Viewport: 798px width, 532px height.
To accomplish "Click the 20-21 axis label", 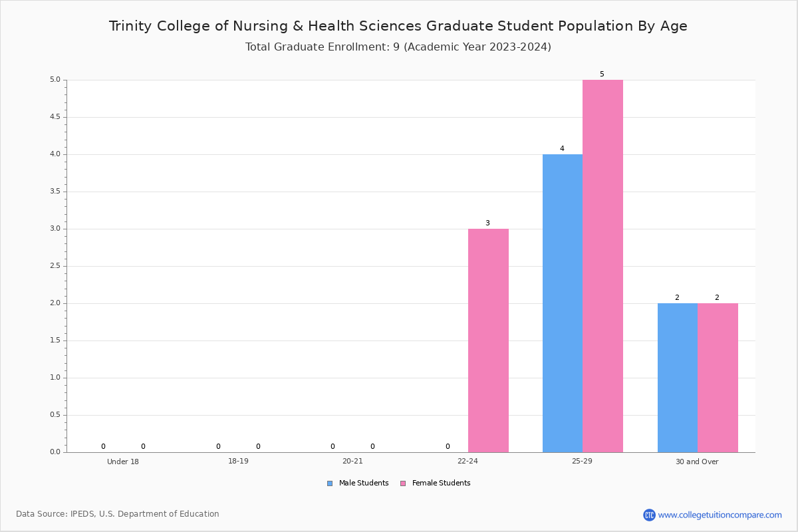I will tap(352, 462).
